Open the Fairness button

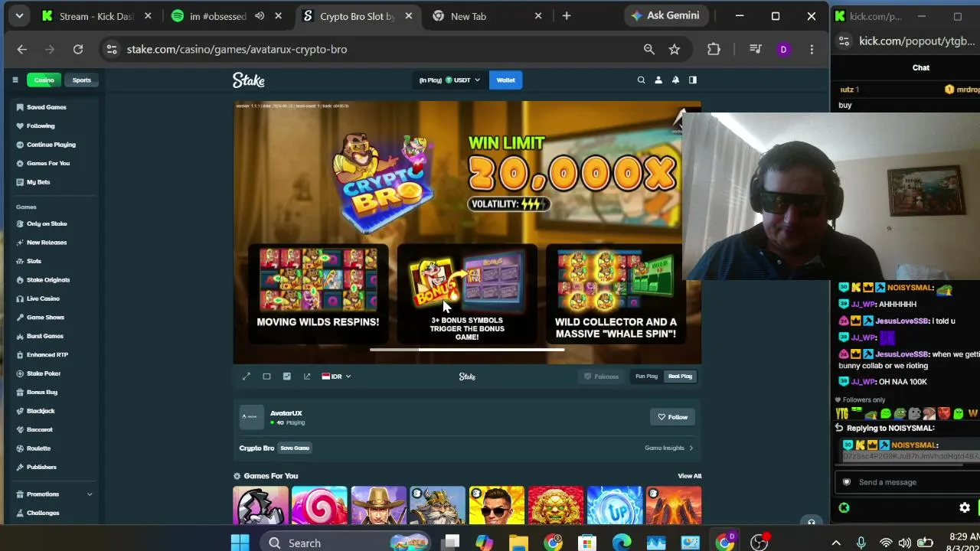click(601, 377)
